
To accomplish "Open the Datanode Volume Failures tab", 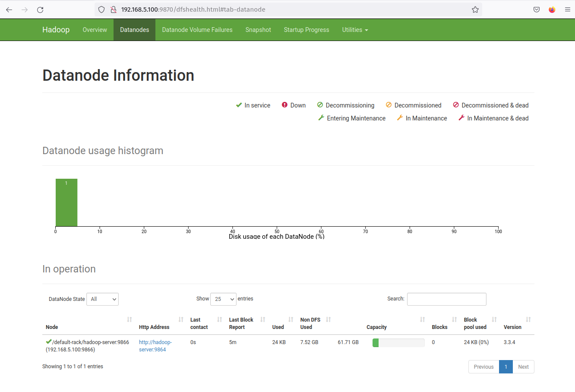I will (197, 30).
